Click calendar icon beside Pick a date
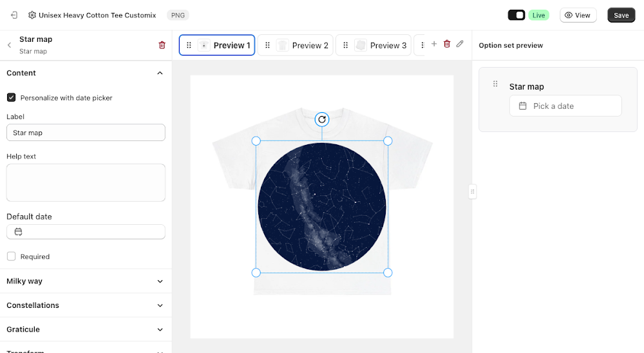The height and width of the screenshot is (353, 644). pos(522,106)
